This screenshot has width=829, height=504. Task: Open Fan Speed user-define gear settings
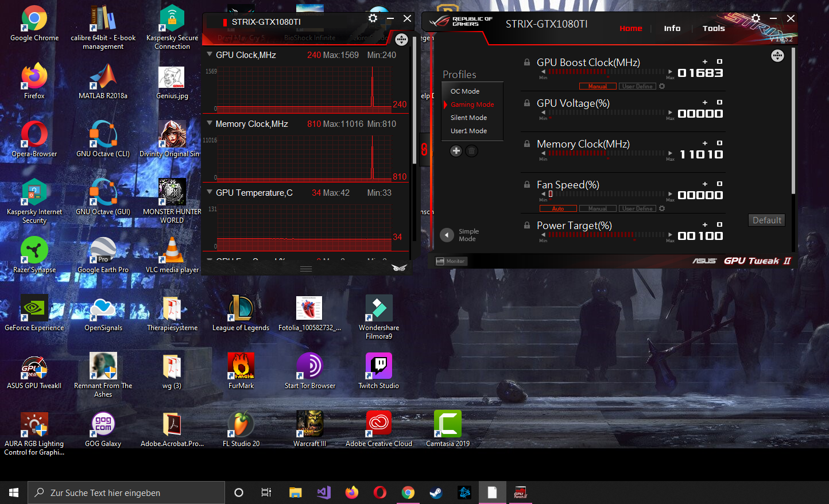point(662,208)
